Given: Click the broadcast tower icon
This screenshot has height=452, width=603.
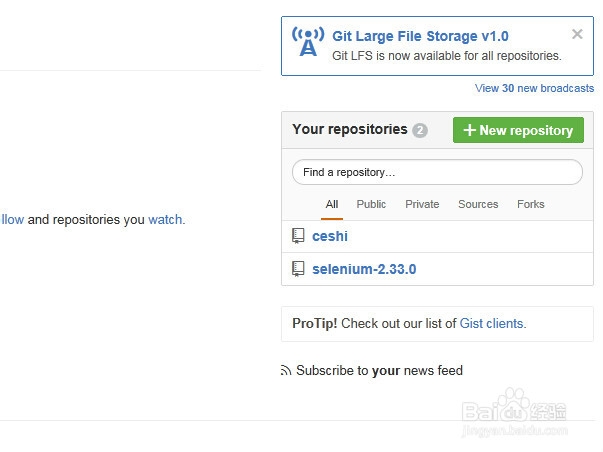Looking at the screenshot, I should [x=308, y=42].
